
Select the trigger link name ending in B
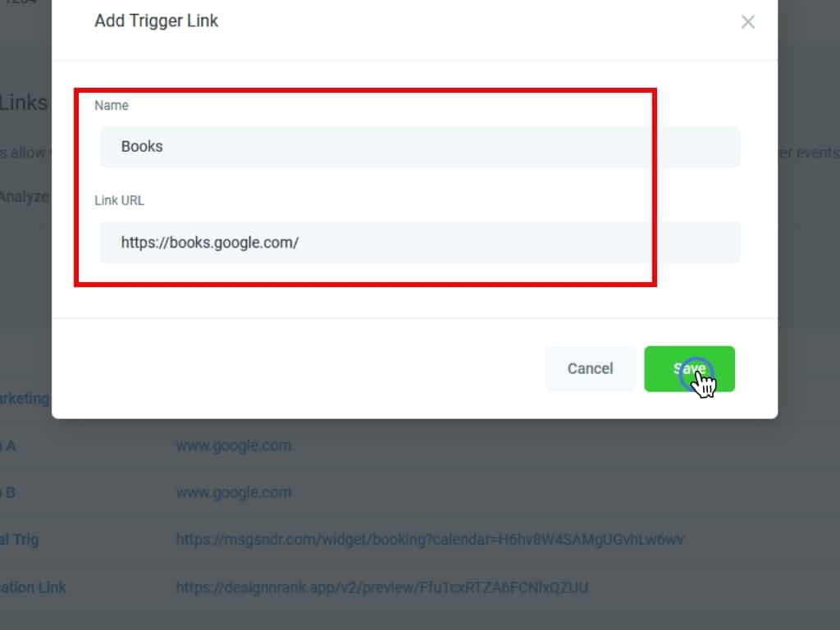point(8,492)
